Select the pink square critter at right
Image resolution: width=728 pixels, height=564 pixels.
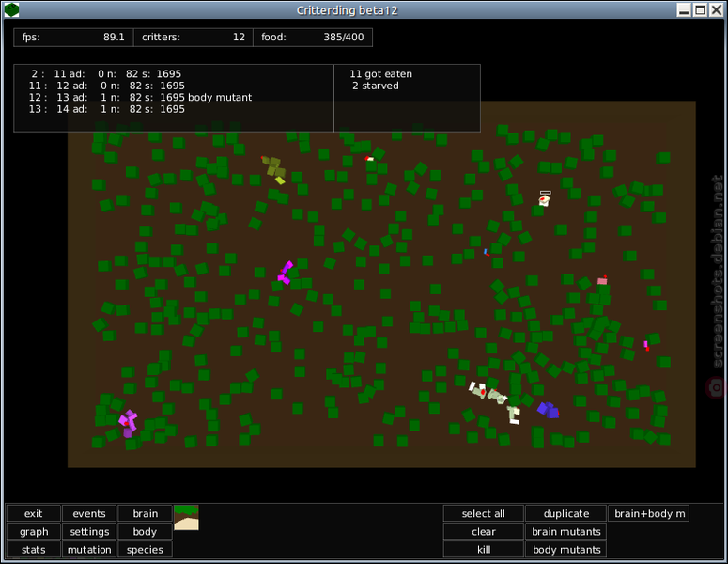[602, 280]
